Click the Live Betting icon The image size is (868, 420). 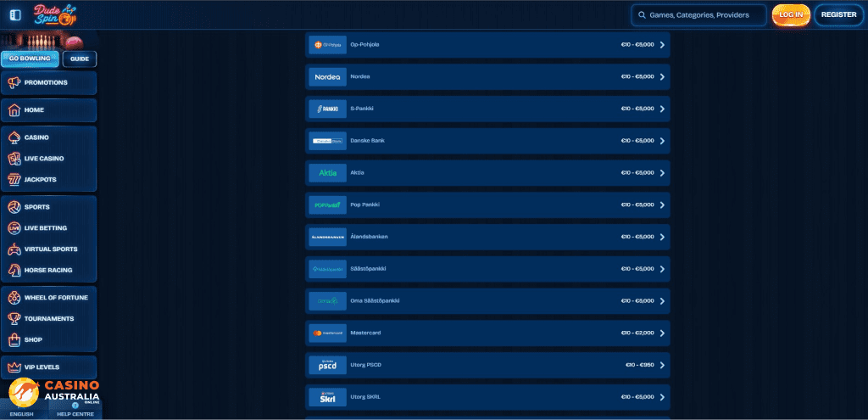click(x=14, y=228)
